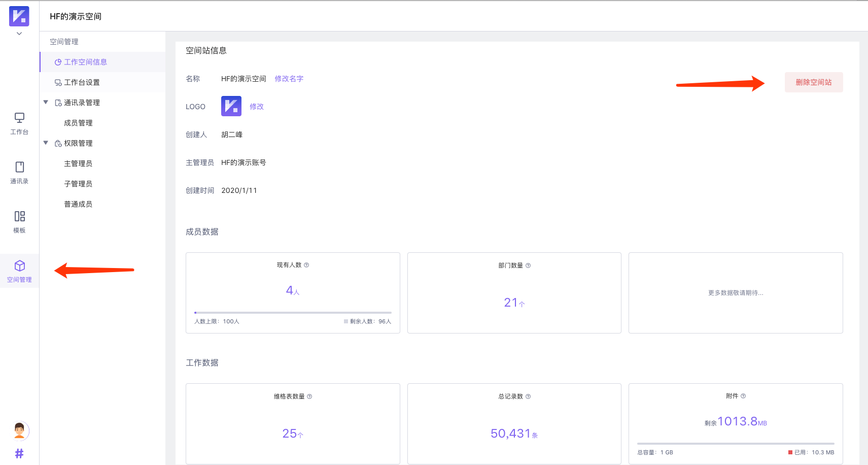
Task: Click 修改 link next to the LOGO
Action: (256, 107)
